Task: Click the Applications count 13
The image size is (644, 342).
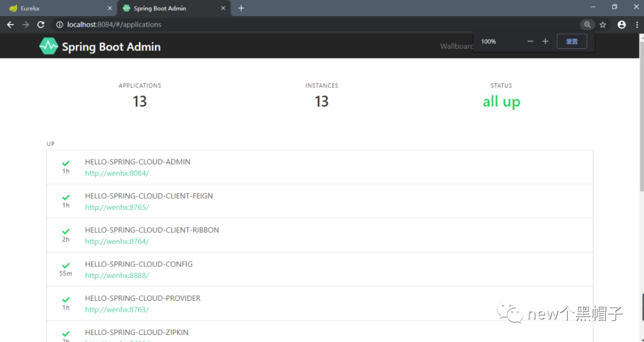Action: (x=140, y=101)
